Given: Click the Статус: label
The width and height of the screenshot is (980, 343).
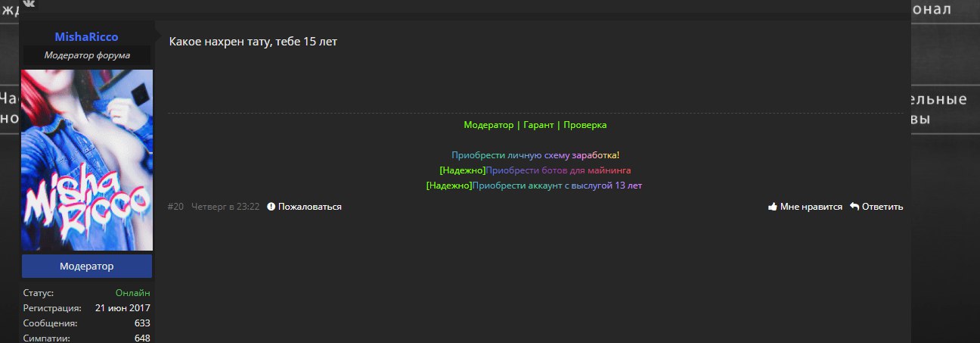Looking at the screenshot, I should point(39,293).
